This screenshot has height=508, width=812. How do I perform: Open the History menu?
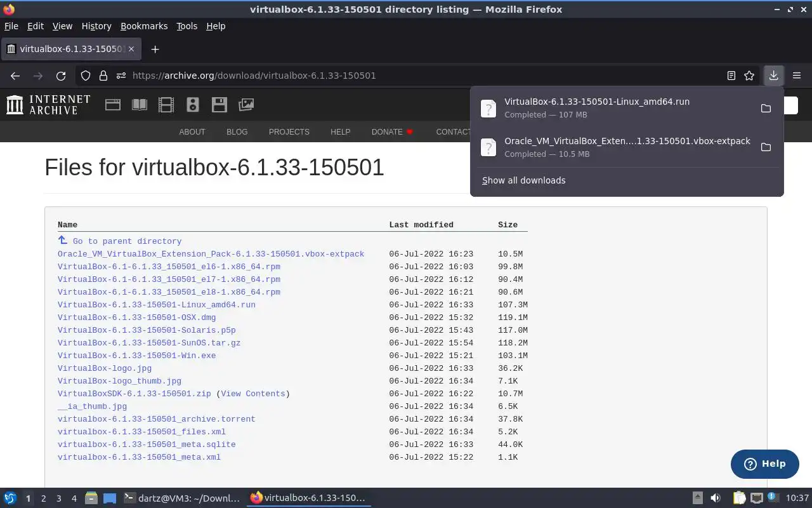[96, 26]
